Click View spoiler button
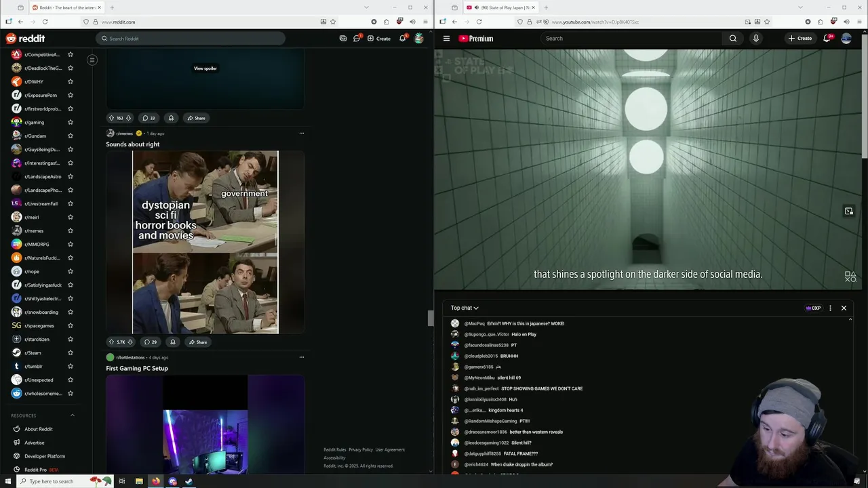The width and height of the screenshot is (868, 488). (x=205, y=68)
